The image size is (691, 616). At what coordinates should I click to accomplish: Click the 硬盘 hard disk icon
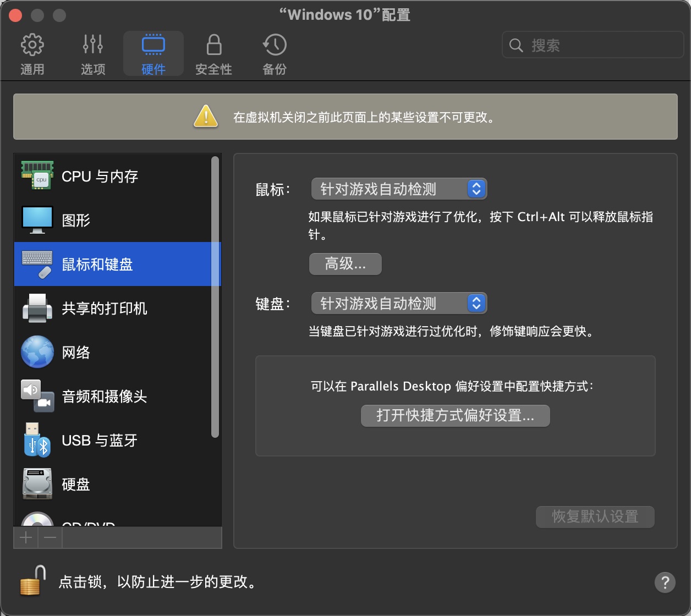pyautogui.click(x=37, y=484)
